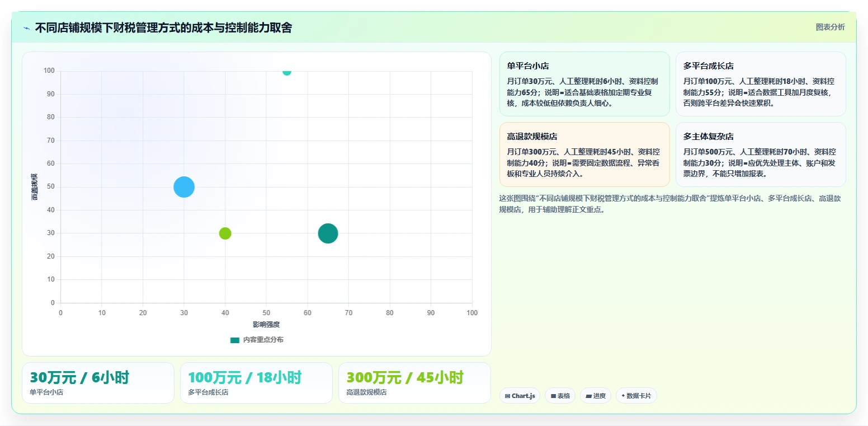Click the icon inside the 进度 chip
The height and width of the screenshot is (426, 868).
click(x=588, y=396)
